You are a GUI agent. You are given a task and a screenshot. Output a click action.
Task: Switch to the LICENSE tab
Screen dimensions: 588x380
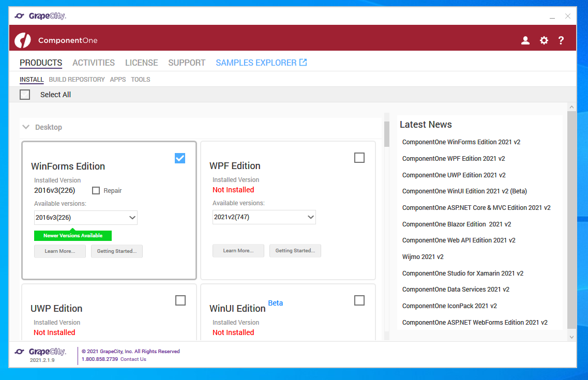(141, 63)
